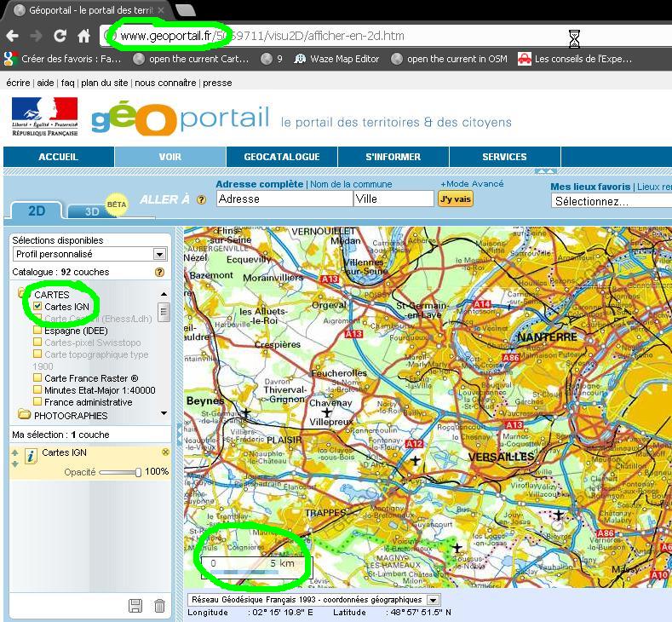This screenshot has width=672, height=622.
Task: Check the Espagne (IDEE) checkbox
Action: [x=37, y=330]
